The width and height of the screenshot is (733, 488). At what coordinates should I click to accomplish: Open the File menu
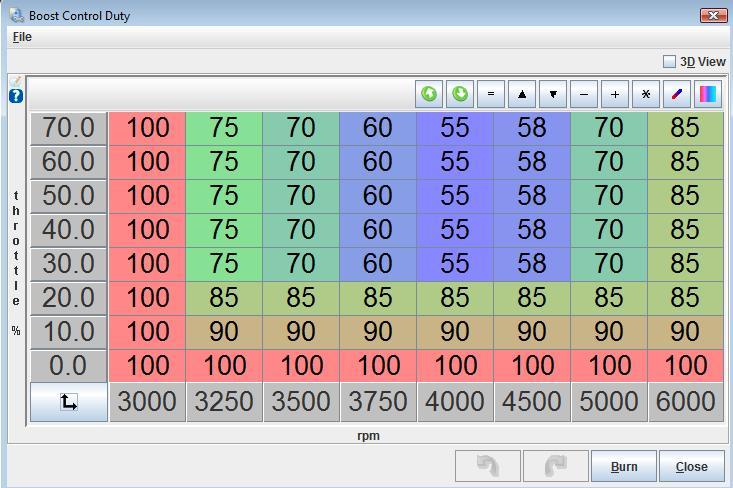(x=22, y=37)
